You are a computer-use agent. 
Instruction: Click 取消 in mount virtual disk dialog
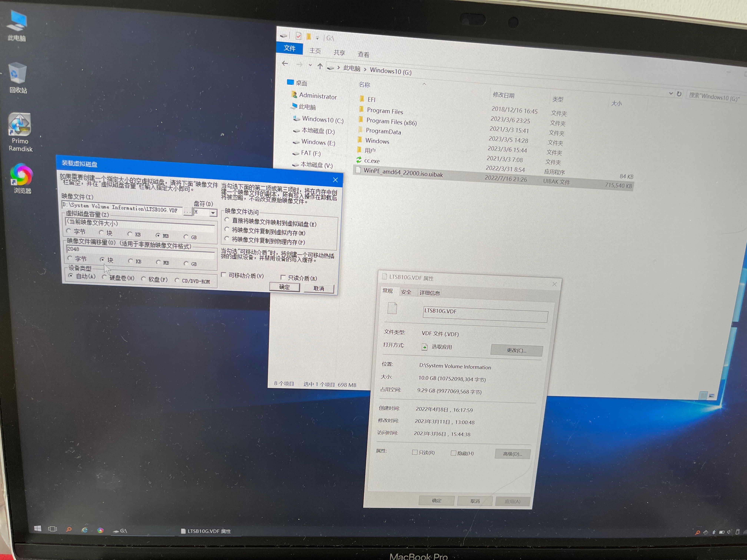click(x=318, y=288)
